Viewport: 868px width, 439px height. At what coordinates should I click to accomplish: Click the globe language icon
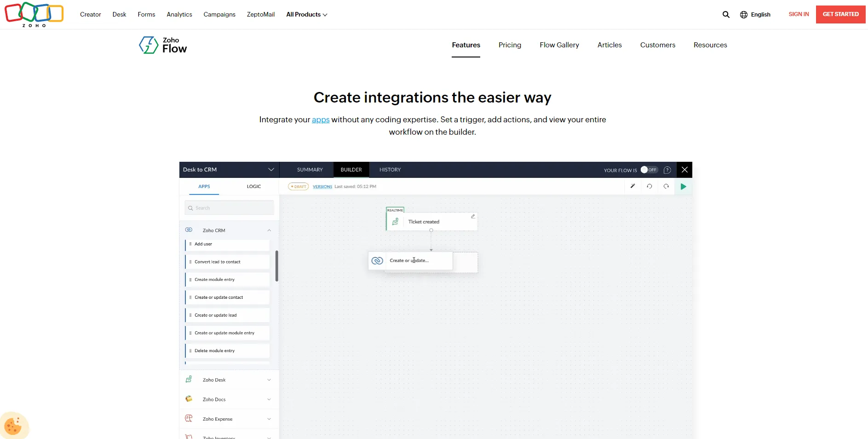(744, 14)
